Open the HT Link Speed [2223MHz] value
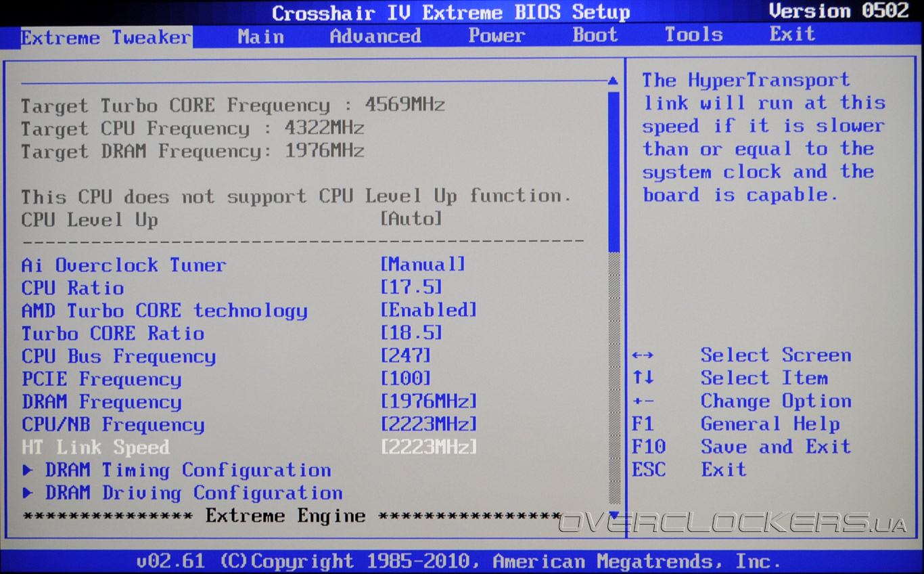The height and width of the screenshot is (574, 924). 428,447
